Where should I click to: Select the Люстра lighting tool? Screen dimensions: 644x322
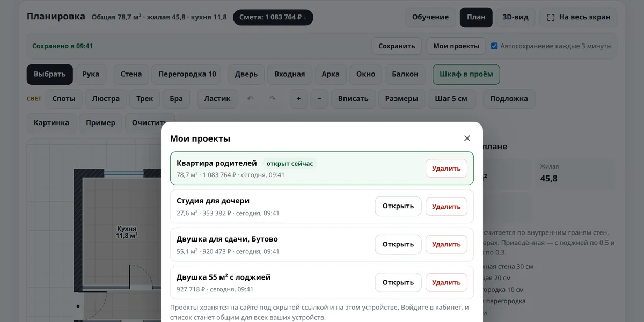click(x=106, y=99)
